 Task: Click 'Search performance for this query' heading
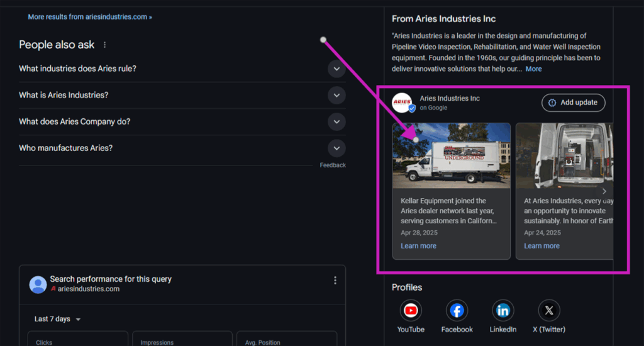[x=111, y=279]
